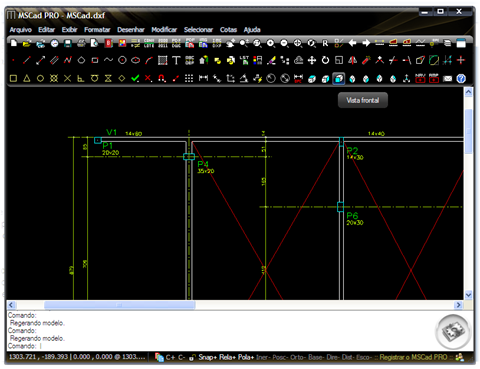Click the Save floppy disk icon
This screenshot has height=369, width=480.
[68, 43]
